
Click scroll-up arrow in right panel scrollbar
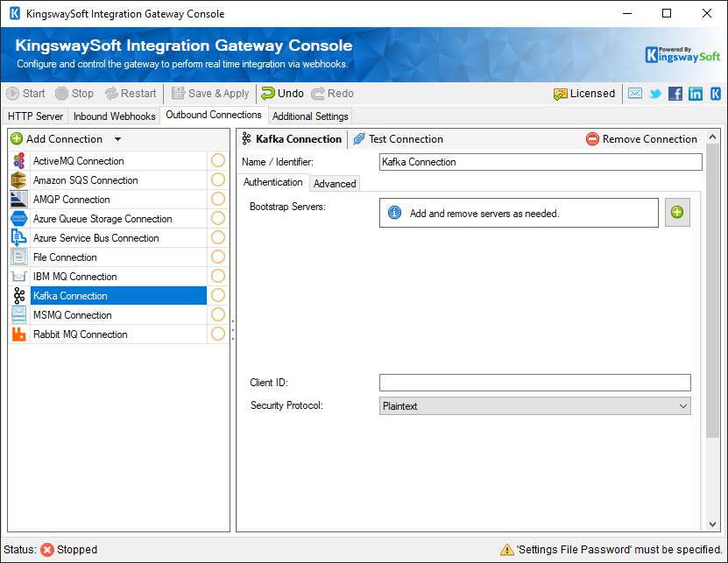(x=713, y=137)
